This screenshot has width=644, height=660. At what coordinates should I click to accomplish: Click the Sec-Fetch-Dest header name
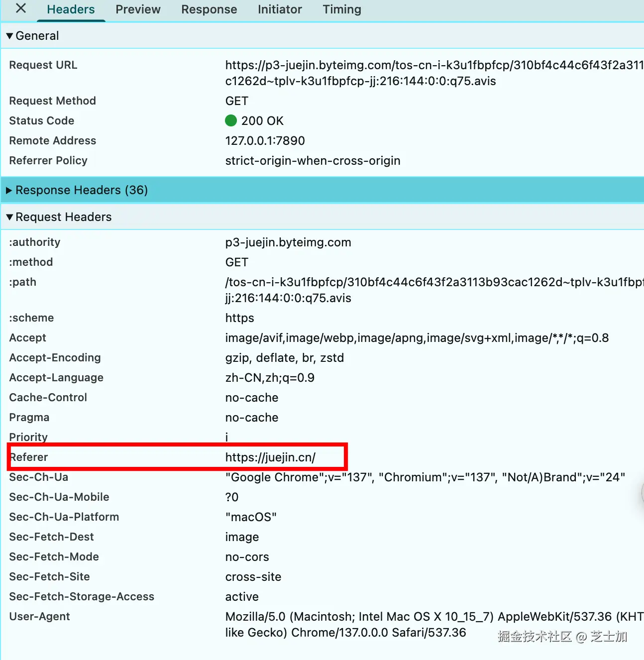click(52, 537)
